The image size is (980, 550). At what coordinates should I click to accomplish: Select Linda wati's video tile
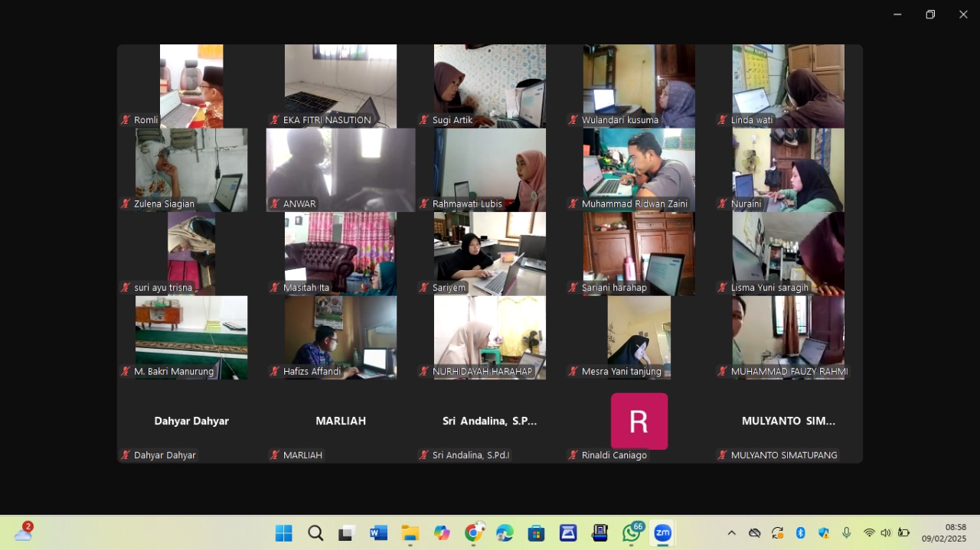tap(789, 86)
